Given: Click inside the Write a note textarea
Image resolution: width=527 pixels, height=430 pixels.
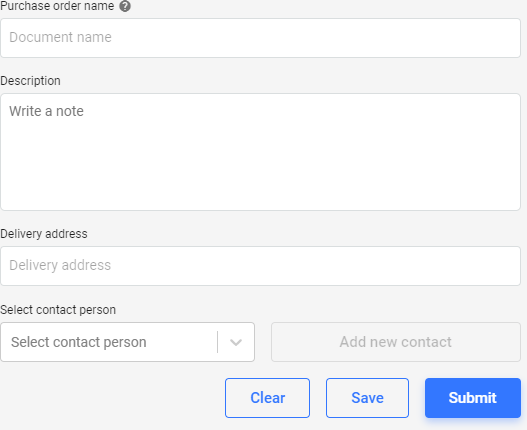Looking at the screenshot, I should 260,152.
